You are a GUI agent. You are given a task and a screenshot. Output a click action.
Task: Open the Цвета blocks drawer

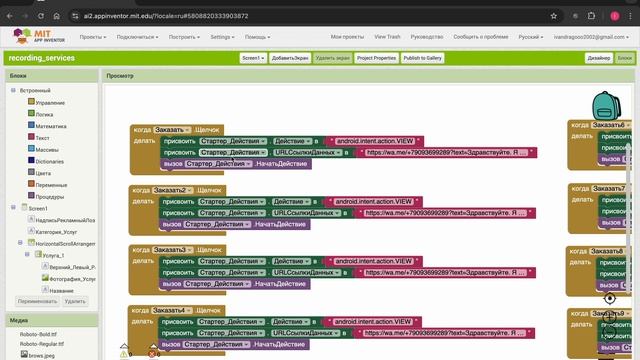point(43,173)
